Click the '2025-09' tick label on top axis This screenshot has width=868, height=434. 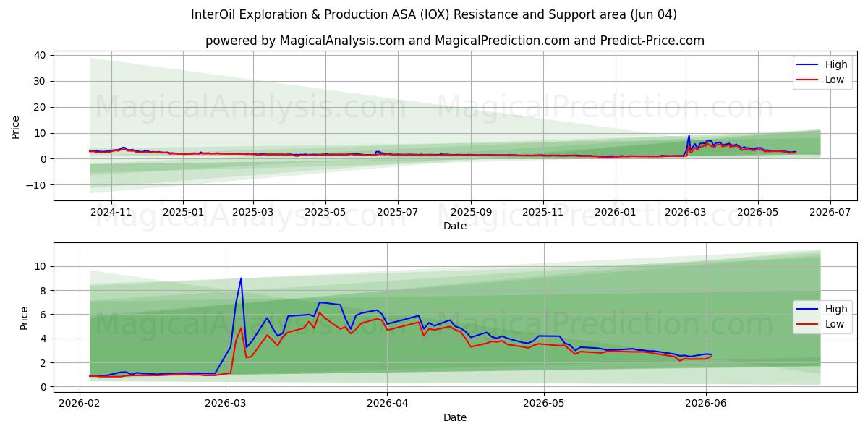point(471,212)
